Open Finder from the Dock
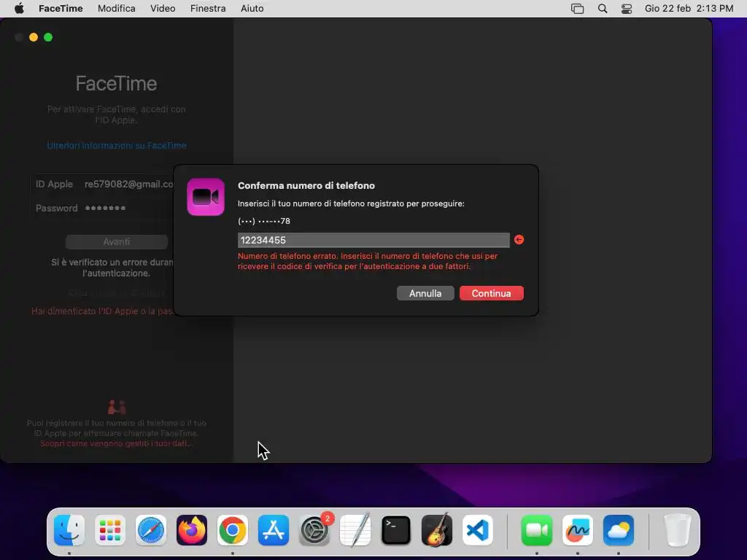This screenshot has height=560, width=747. (x=69, y=530)
